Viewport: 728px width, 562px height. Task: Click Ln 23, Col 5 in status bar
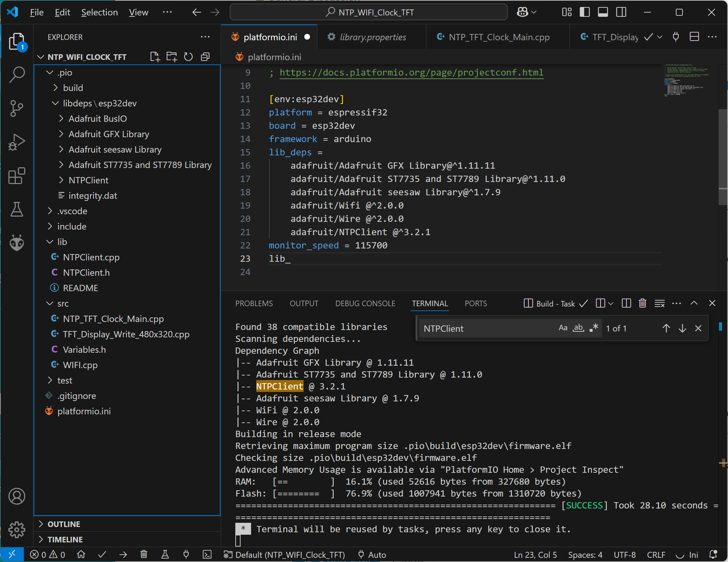point(535,555)
